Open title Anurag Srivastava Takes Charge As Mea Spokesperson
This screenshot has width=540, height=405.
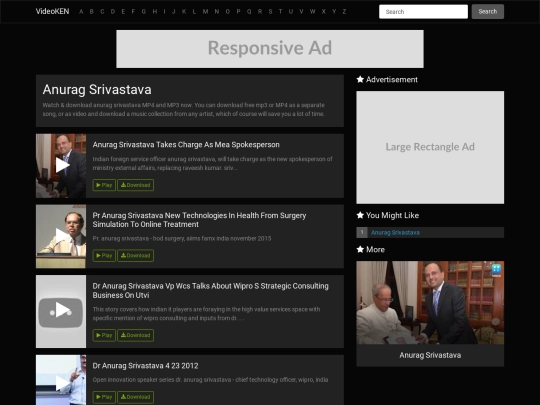pos(186,145)
